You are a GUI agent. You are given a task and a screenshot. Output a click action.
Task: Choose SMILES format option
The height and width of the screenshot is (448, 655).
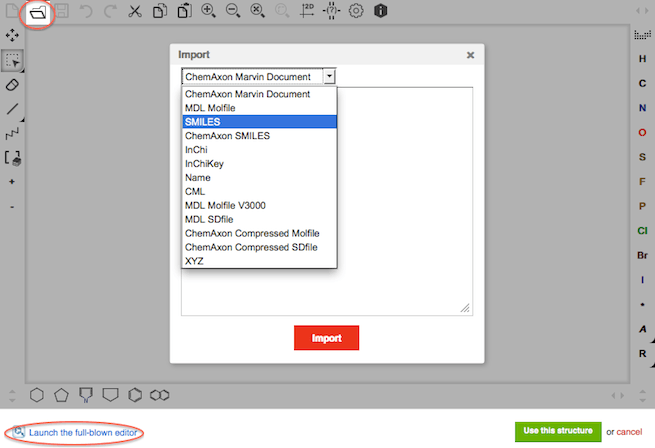[x=259, y=122]
